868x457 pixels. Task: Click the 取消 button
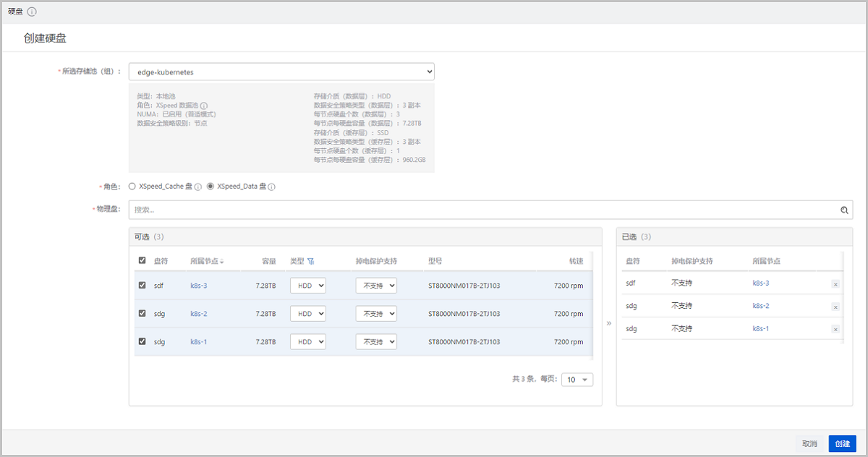click(809, 443)
